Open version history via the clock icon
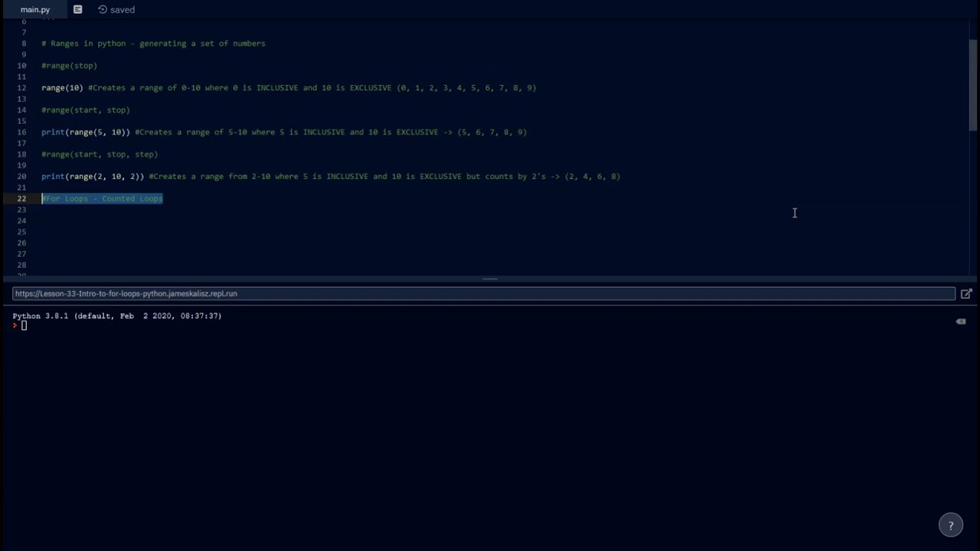980x551 pixels. pyautogui.click(x=102, y=9)
